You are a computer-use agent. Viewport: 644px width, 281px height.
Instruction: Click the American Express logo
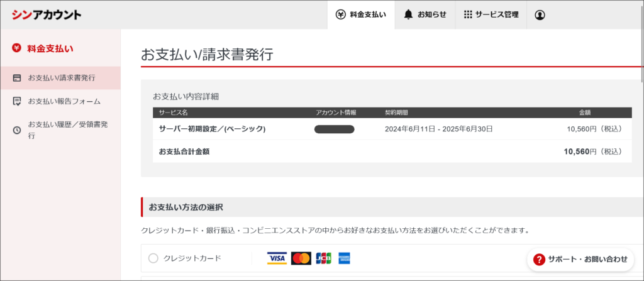[344, 258]
